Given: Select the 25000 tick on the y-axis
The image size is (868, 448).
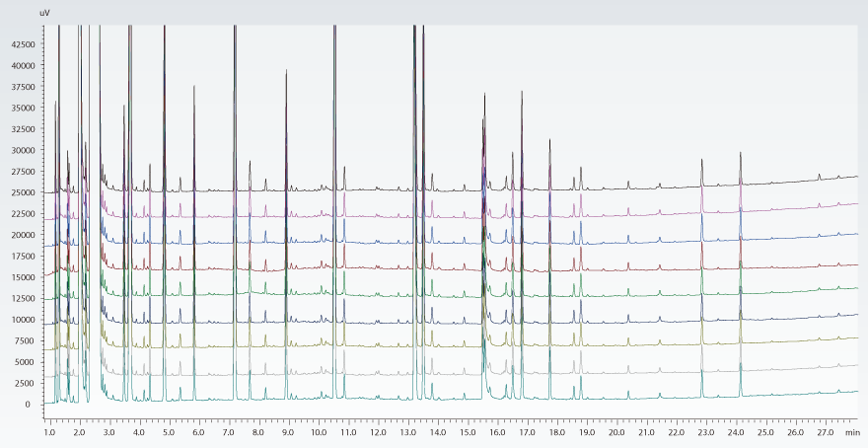Looking at the screenshot, I should [x=20, y=192].
